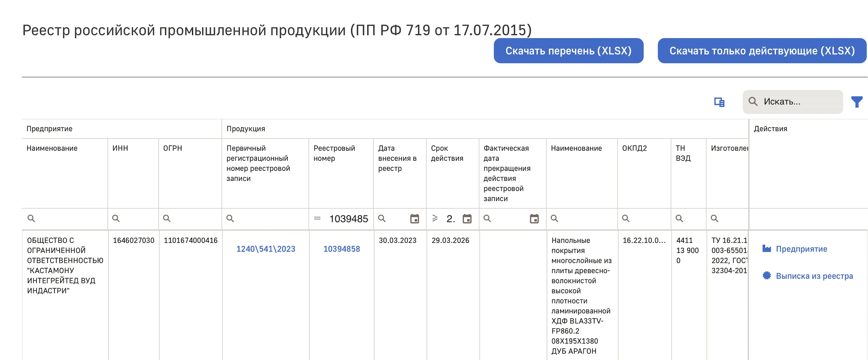Image resolution: width=868 pixels, height=360 pixels.
Task: Open registry record 1240\541\2023 link
Action: tap(265, 249)
